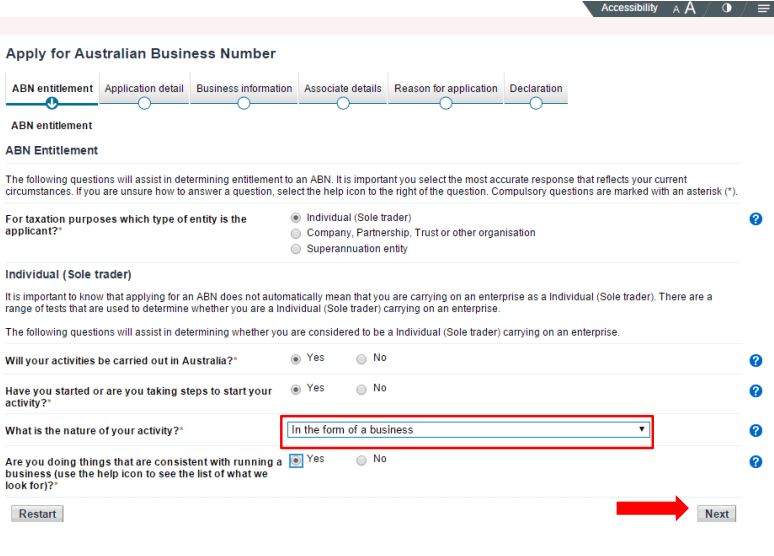Open help for the entity type question
774x556 pixels.
(756, 219)
